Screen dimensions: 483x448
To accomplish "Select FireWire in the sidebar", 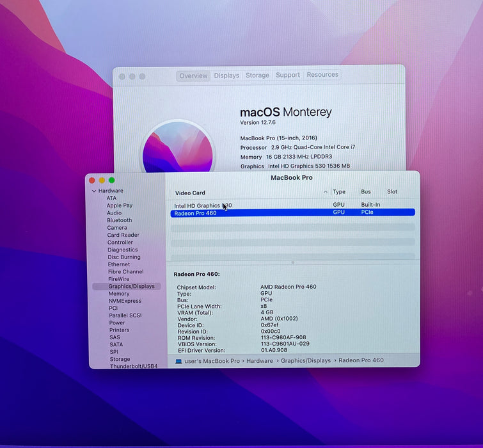I will (119, 279).
